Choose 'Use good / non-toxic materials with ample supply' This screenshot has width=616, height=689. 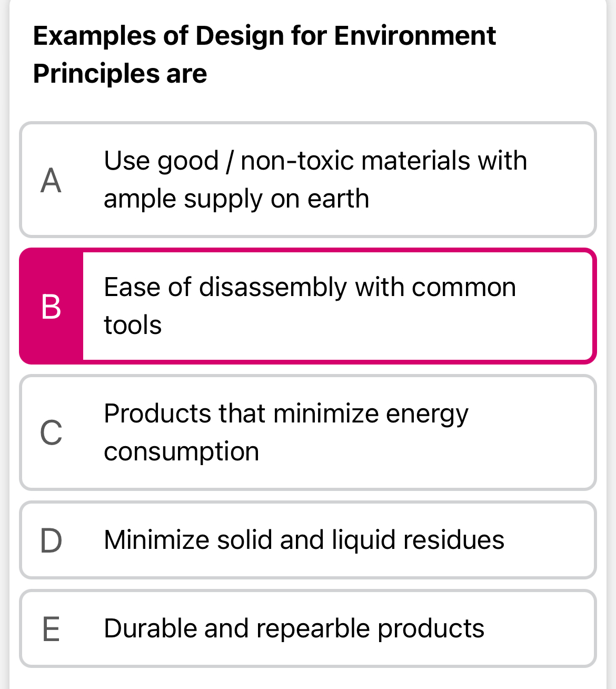pos(315,179)
